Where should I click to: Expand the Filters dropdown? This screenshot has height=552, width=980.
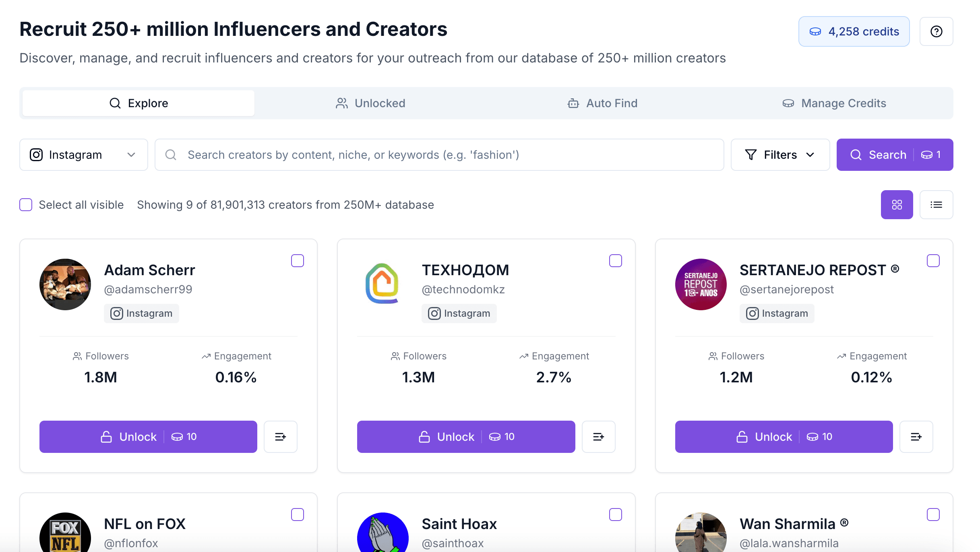(x=780, y=155)
